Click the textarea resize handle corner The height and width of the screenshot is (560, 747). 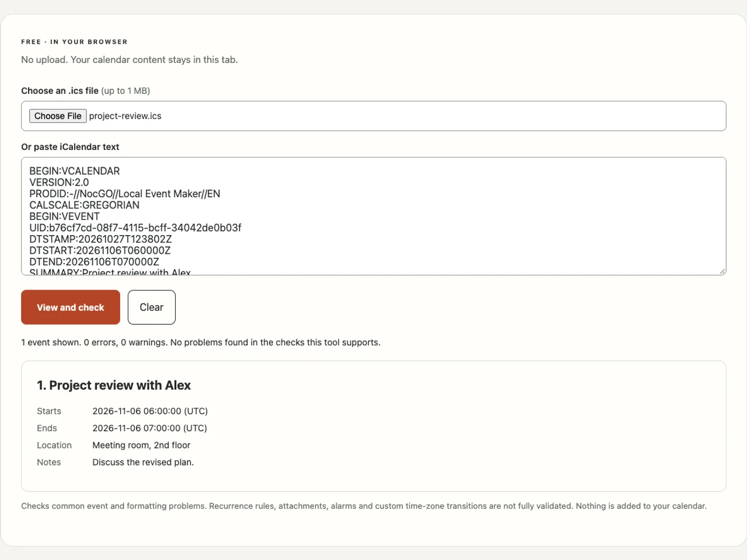click(722, 271)
